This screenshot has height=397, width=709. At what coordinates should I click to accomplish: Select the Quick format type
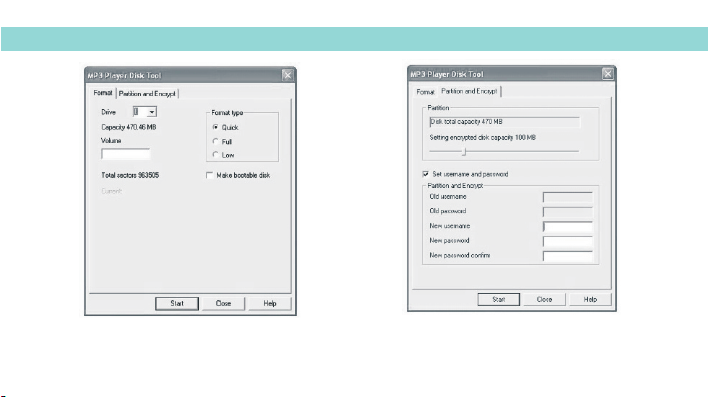pyautogui.click(x=215, y=127)
